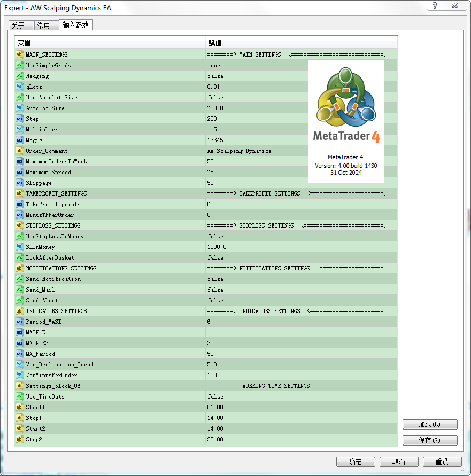
Task: Open the 常用 tab
Action: click(44, 26)
